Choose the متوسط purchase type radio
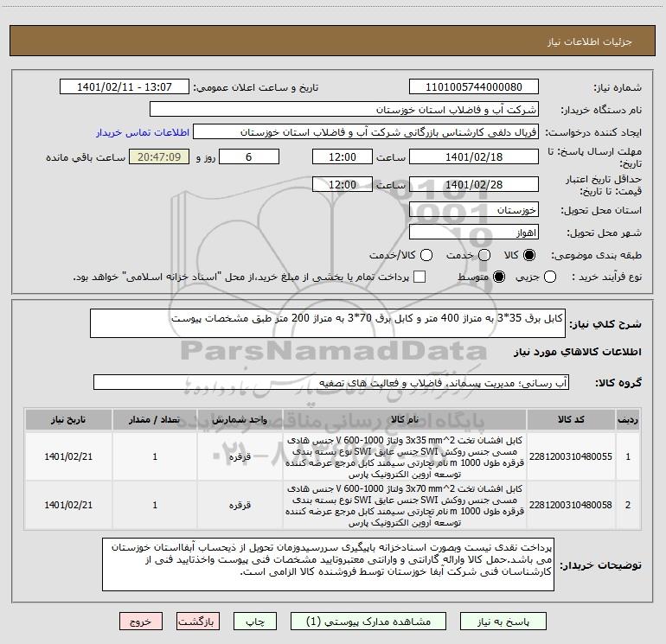Image resolution: width=666 pixels, height=644 pixels. 499,277
